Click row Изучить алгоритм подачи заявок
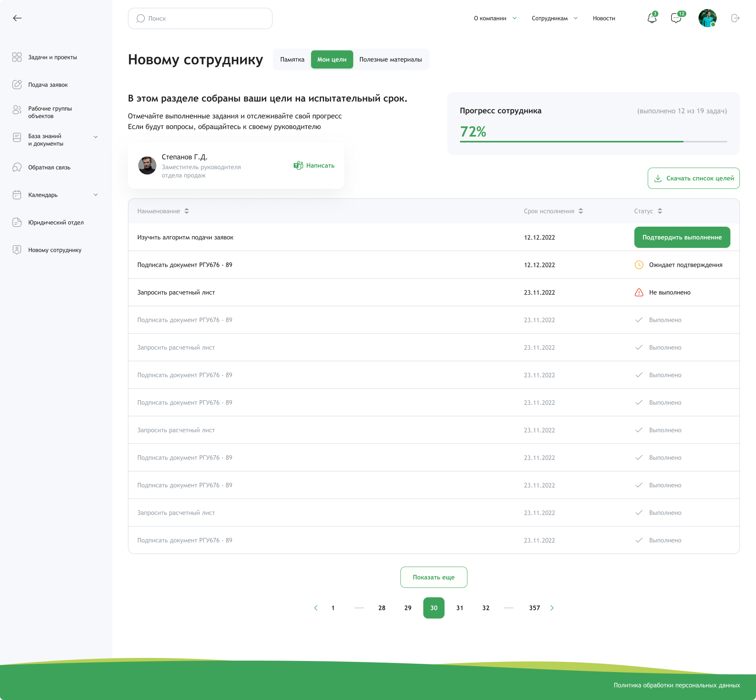 point(434,237)
